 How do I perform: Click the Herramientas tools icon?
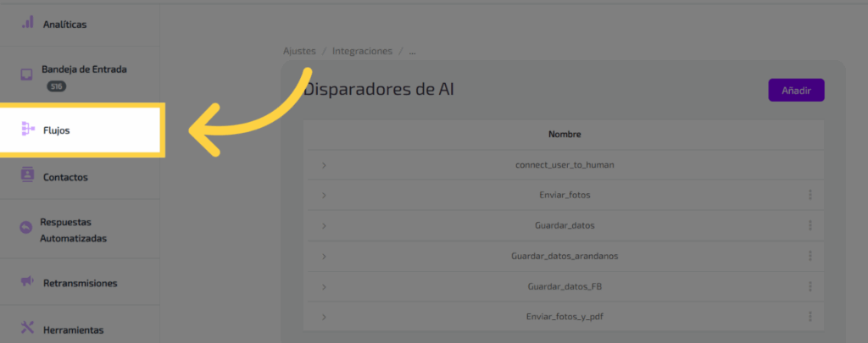(27, 329)
